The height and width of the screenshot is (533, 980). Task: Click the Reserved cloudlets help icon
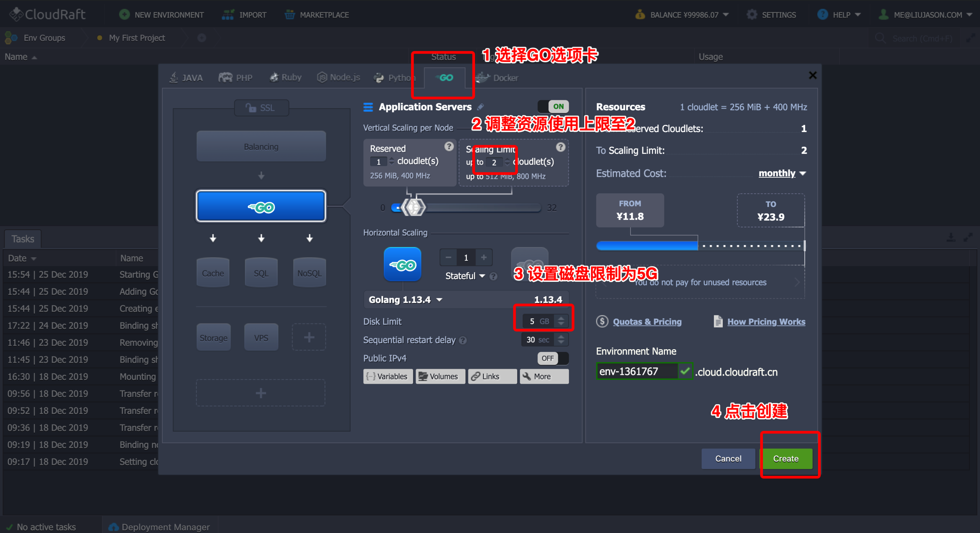(449, 147)
